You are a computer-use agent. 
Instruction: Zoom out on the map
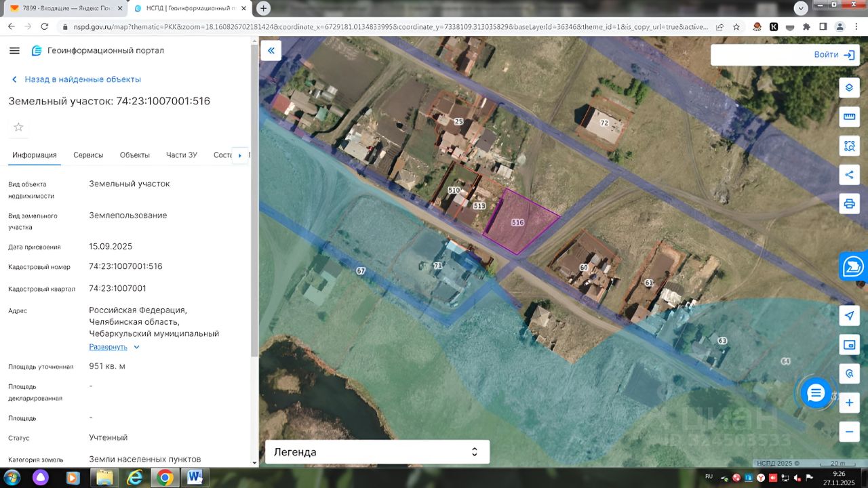click(849, 431)
